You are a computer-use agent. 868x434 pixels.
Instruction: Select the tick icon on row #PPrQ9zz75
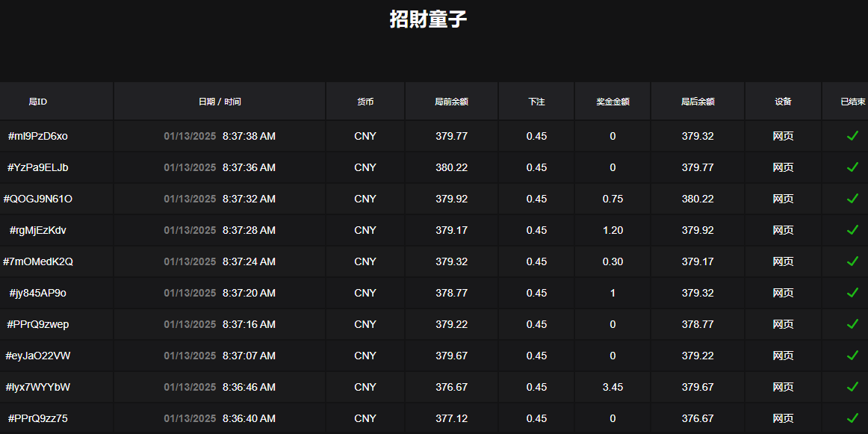point(851,418)
